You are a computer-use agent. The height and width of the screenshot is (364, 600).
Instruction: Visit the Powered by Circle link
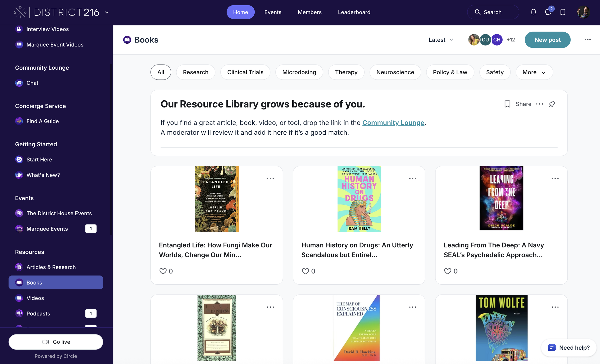pyautogui.click(x=56, y=356)
